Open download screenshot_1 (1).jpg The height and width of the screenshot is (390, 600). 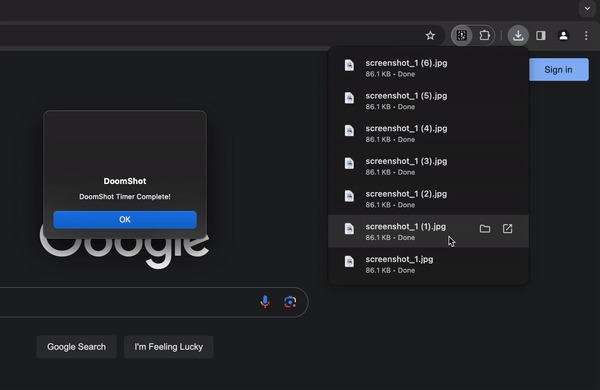pyautogui.click(x=429, y=231)
